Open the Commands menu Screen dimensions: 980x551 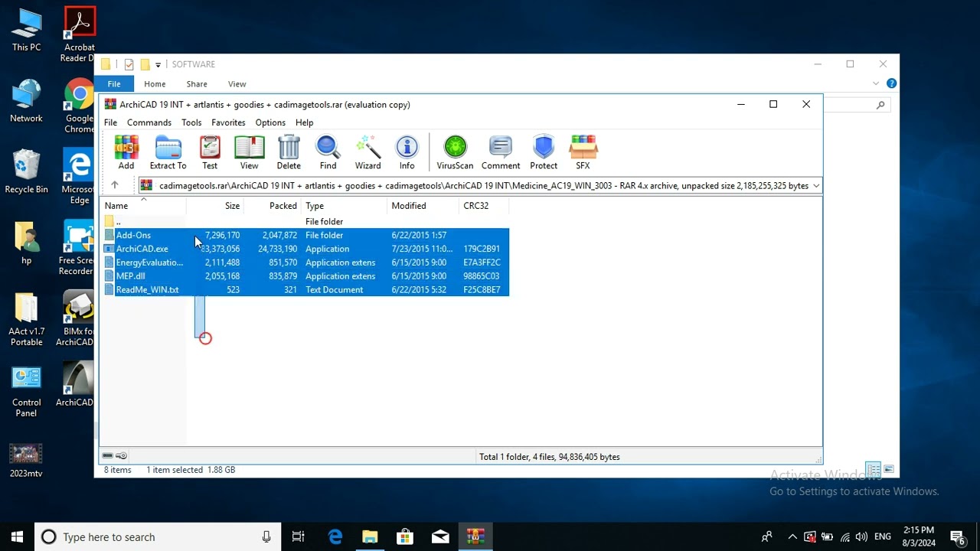(x=149, y=122)
